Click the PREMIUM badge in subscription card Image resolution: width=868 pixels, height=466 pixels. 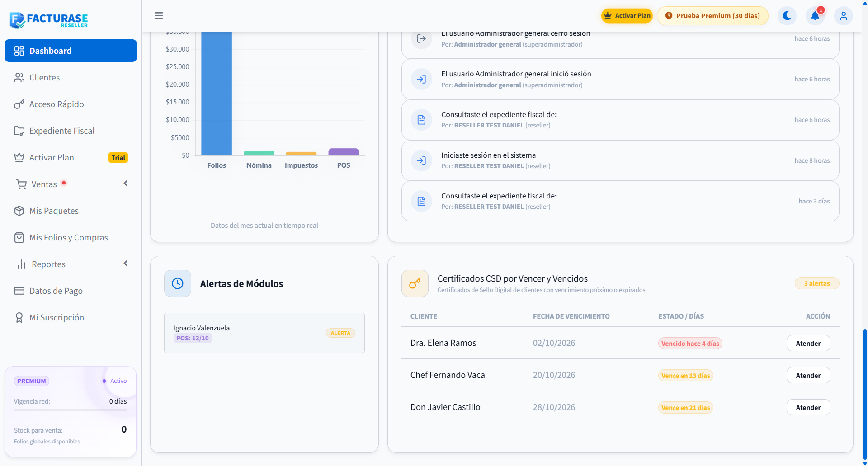32,381
